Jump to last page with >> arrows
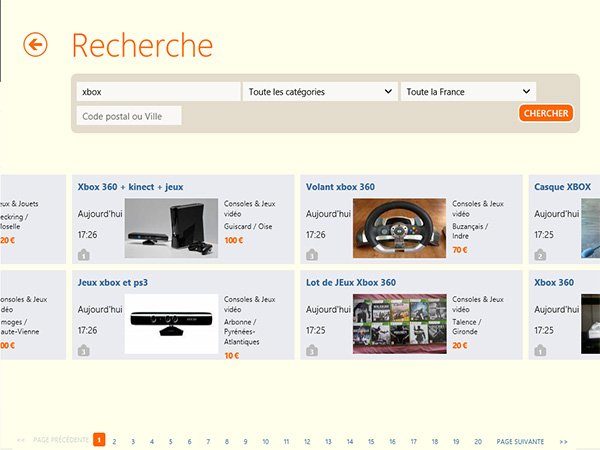Screen dimensions: 600x450 (563, 441)
